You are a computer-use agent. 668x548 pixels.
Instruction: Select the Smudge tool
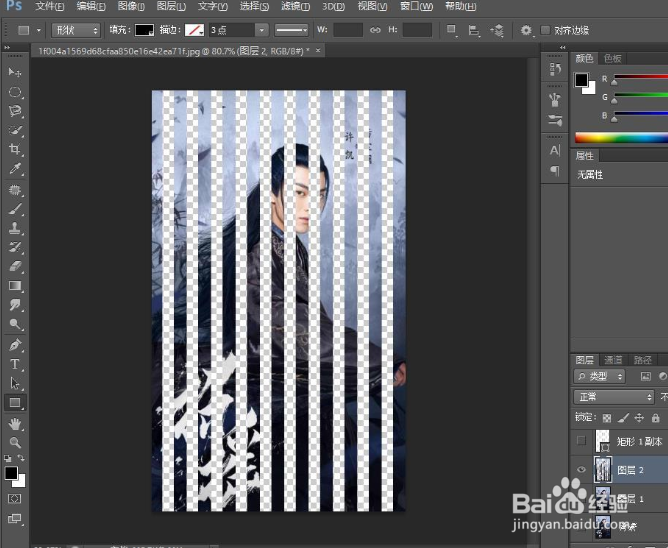tap(14, 305)
